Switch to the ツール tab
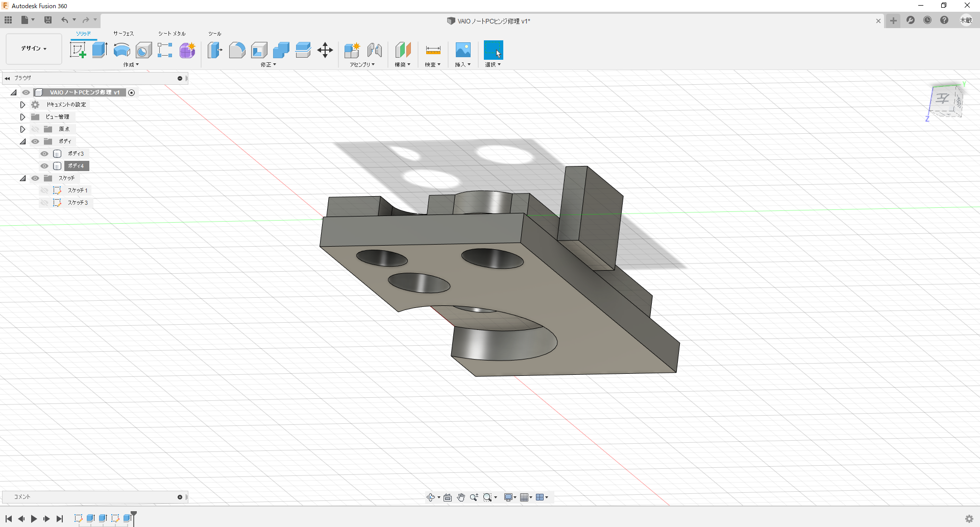This screenshot has height=527, width=980. 215,34
